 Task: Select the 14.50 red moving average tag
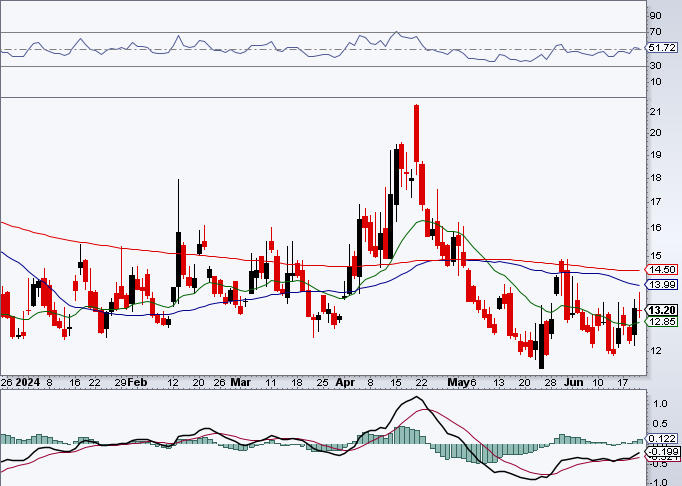pyautogui.click(x=662, y=270)
